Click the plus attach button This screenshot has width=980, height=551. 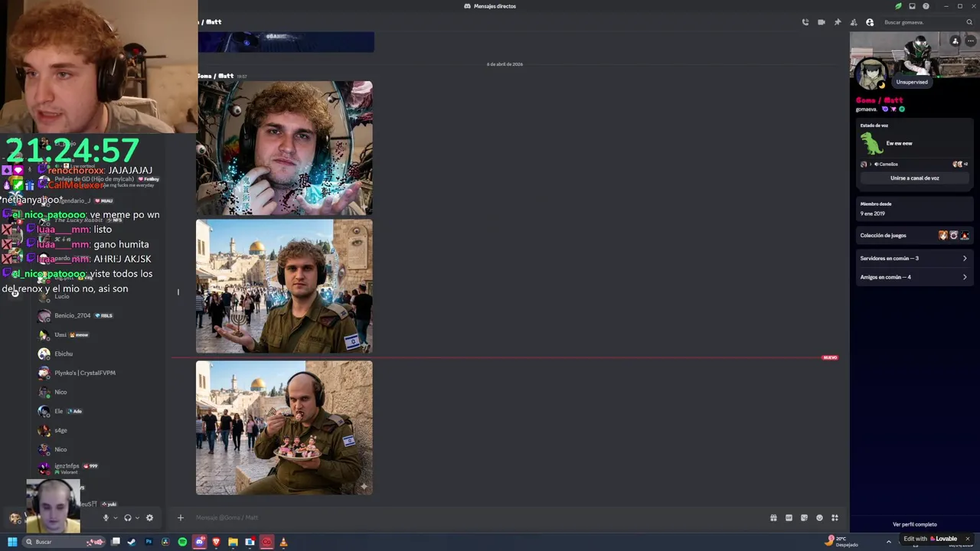[181, 518]
